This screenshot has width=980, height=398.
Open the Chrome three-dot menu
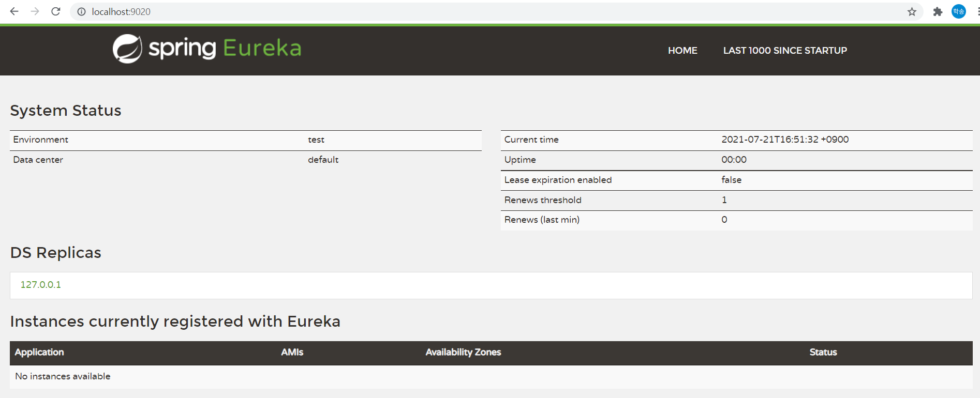pos(978,11)
